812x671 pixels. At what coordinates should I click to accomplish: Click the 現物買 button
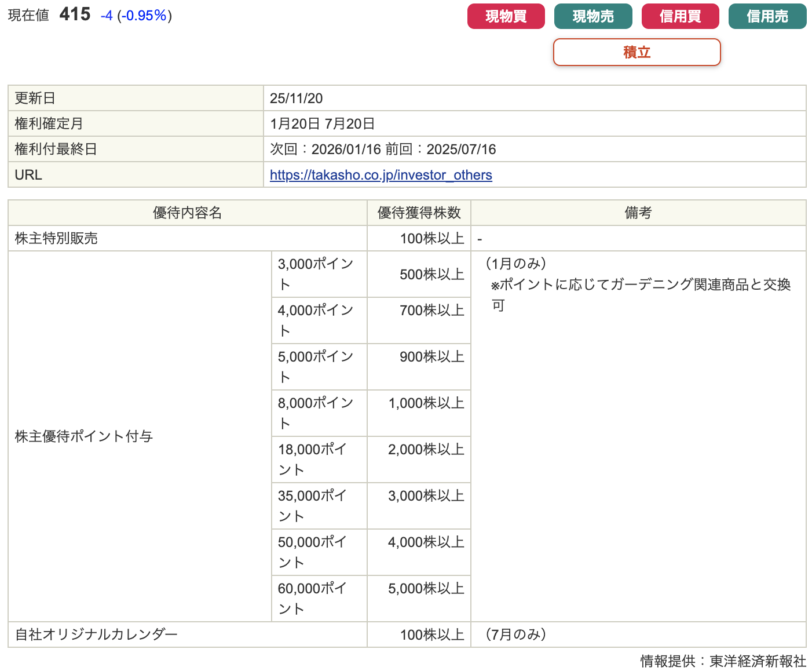pyautogui.click(x=506, y=16)
